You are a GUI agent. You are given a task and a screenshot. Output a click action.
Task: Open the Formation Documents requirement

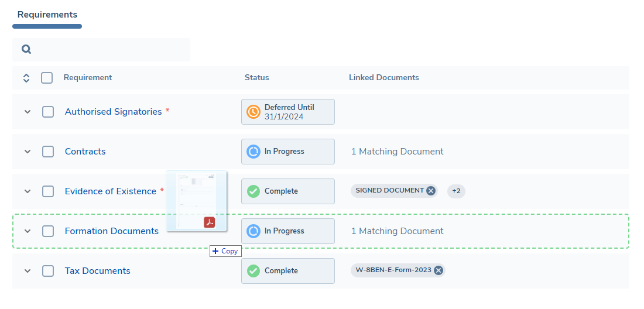point(112,231)
